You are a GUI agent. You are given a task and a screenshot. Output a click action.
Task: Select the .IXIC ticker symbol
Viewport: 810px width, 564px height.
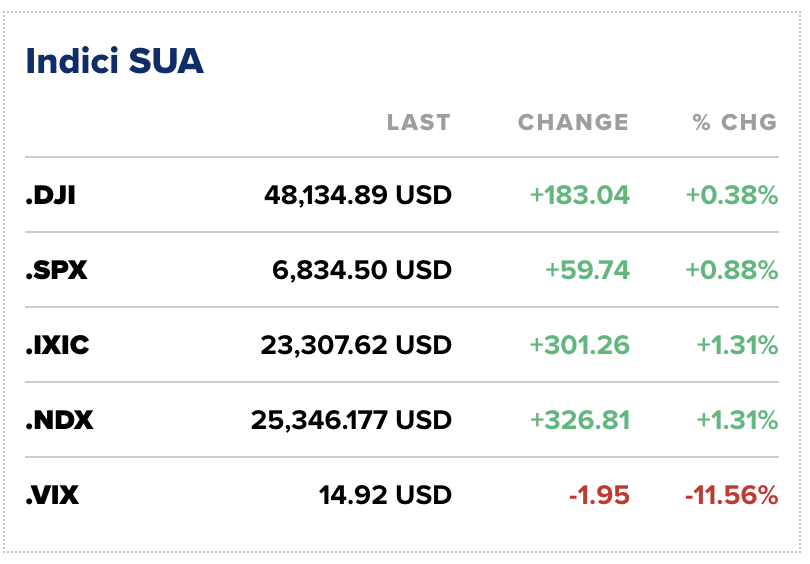tap(57, 346)
